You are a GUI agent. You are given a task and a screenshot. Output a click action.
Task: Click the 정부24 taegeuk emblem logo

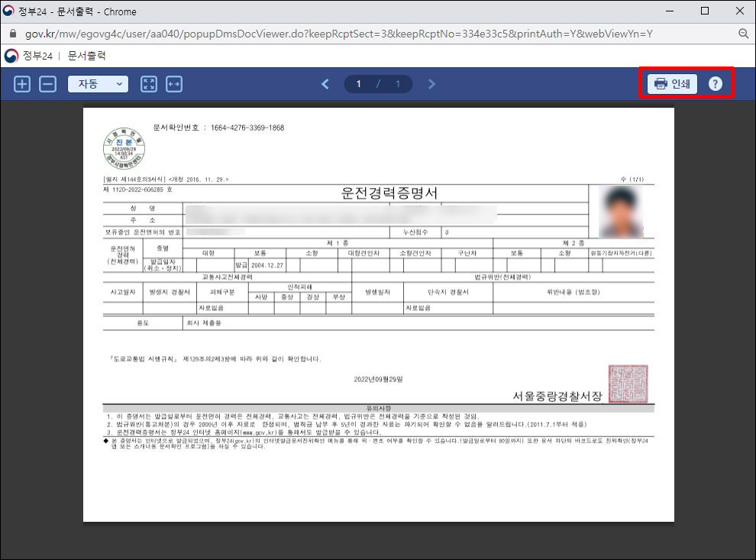[x=11, y=56]
